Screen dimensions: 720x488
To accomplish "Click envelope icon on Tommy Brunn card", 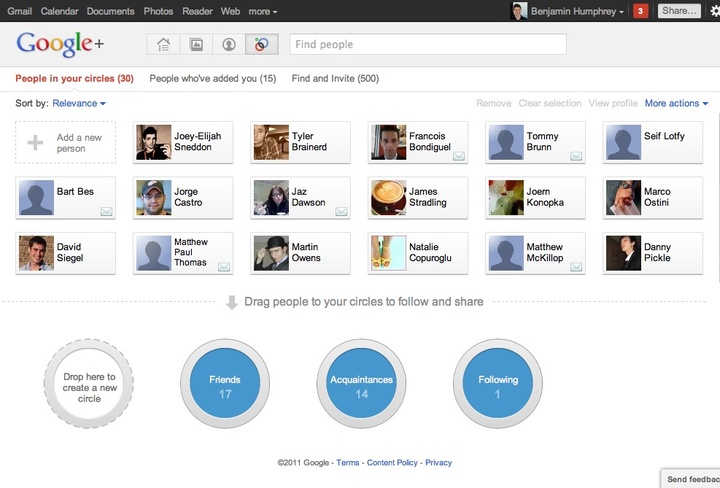I will click(x=576, y=157).
